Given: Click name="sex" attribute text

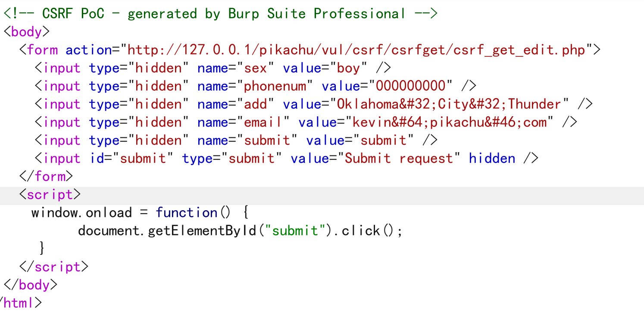Looking at the screenshot, I should 236,68.
